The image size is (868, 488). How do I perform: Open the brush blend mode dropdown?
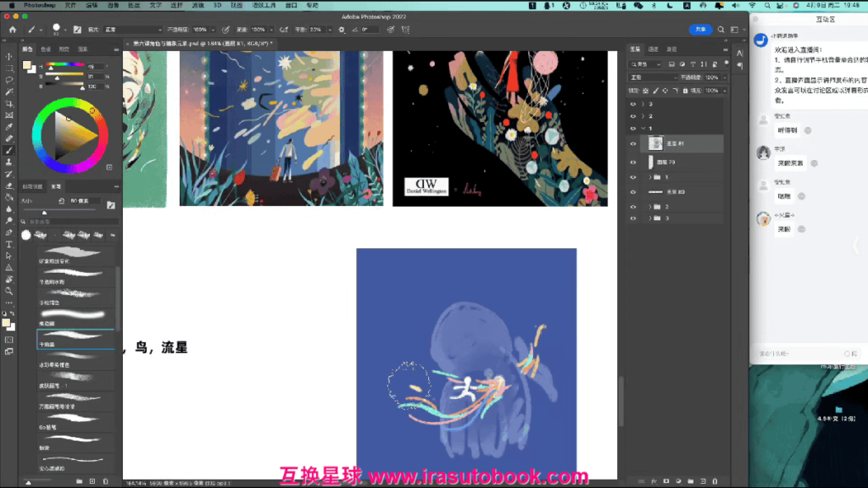(x=133, y=30)
